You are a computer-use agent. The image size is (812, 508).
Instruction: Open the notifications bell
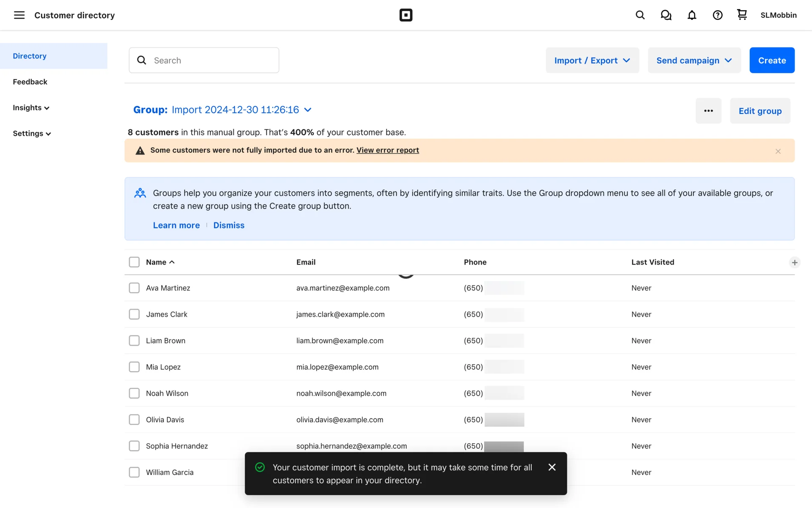[x=691, y=15]
